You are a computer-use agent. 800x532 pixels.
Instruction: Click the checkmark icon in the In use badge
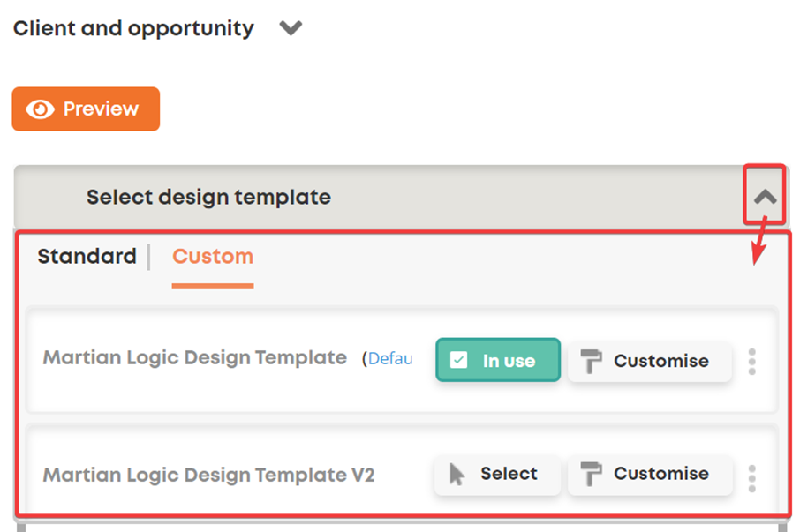458,360
